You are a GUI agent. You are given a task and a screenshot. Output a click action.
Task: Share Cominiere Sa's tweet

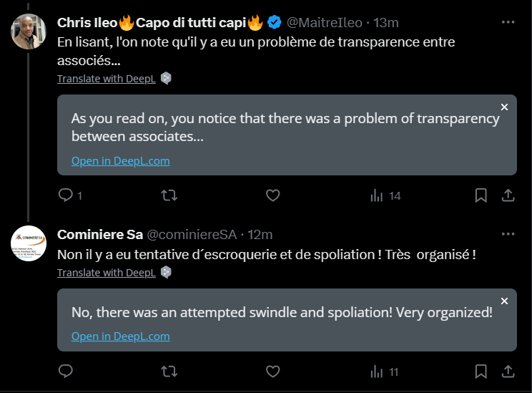coord(508,372)
